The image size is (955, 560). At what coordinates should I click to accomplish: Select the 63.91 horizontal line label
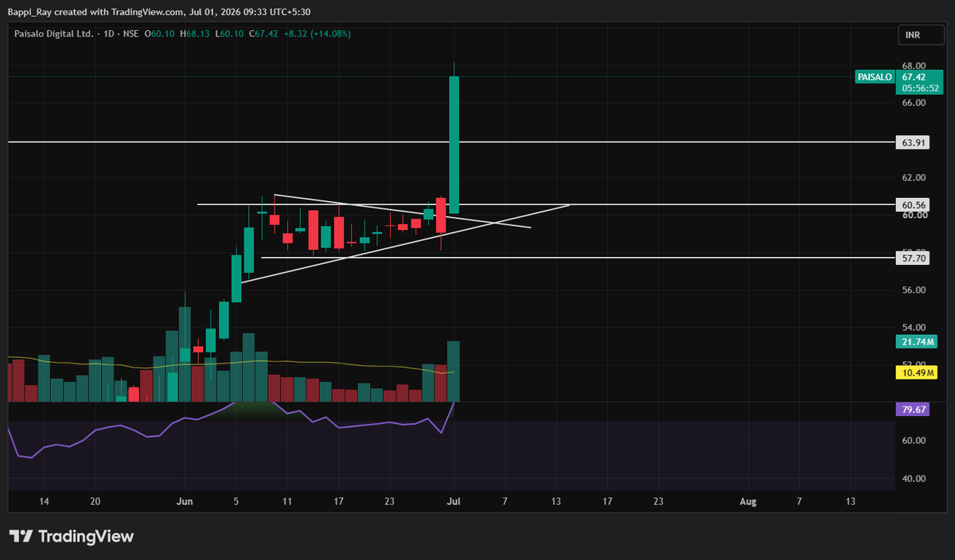point(912,143)
